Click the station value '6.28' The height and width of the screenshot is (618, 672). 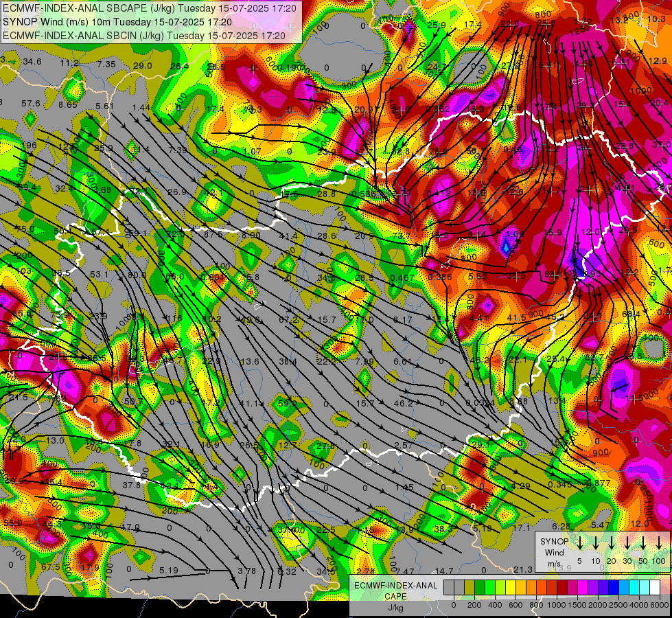click(561, 526)
